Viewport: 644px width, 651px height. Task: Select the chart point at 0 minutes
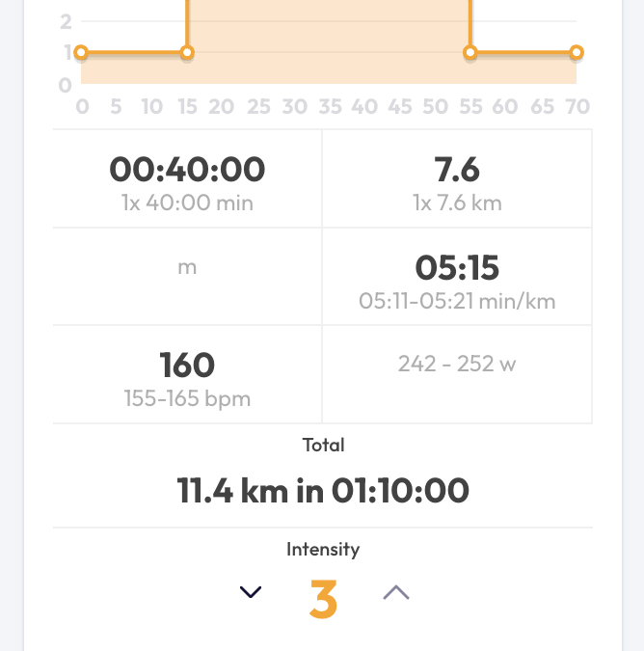click(x=81, y=52)
